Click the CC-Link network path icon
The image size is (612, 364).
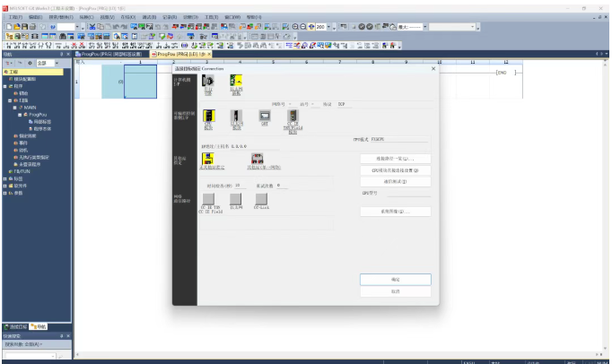260,198
